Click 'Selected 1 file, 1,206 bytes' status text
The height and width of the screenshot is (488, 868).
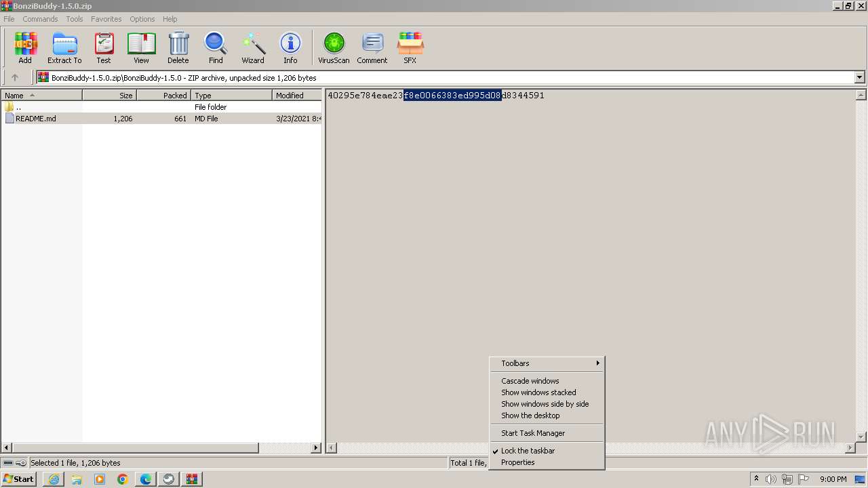click(75, 463)
